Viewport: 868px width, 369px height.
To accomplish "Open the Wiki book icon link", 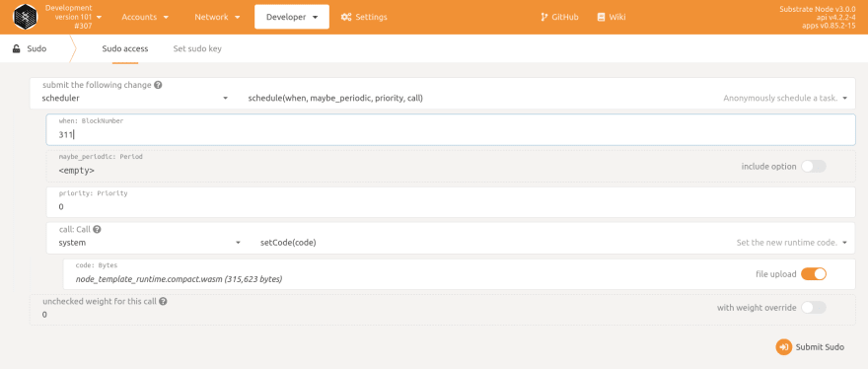I will click(x=601, y=17).
